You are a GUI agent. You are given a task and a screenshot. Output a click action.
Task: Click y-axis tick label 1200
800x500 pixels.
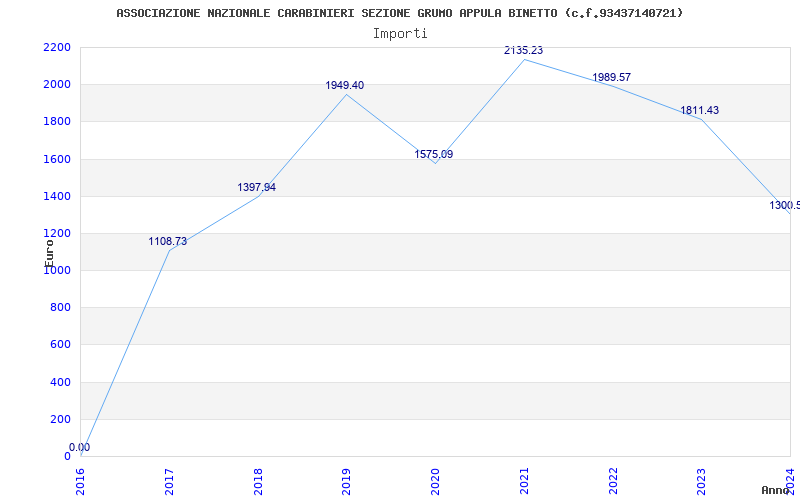coord(57,234)
